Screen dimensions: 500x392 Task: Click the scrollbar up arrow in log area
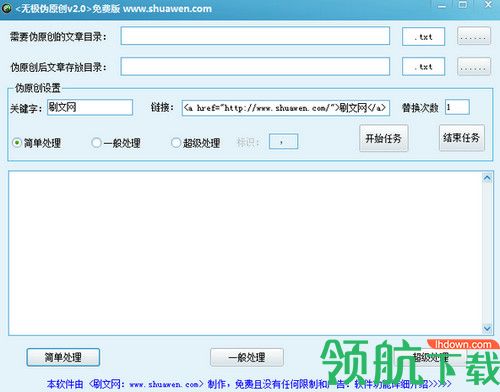click(487, 178)
